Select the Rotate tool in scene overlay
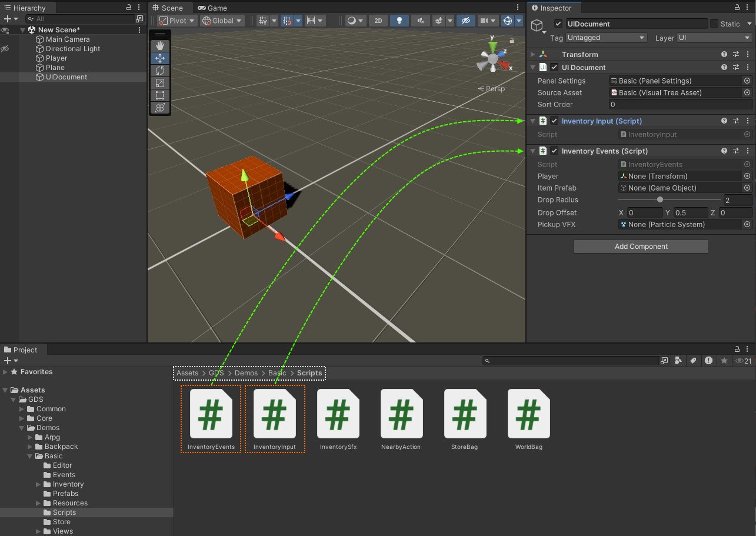The height and width of the screenshot is (536, 756). [160, 71]
